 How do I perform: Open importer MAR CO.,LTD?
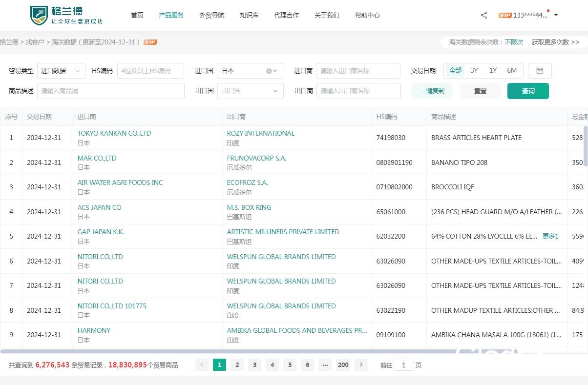(x=97, y=158)
